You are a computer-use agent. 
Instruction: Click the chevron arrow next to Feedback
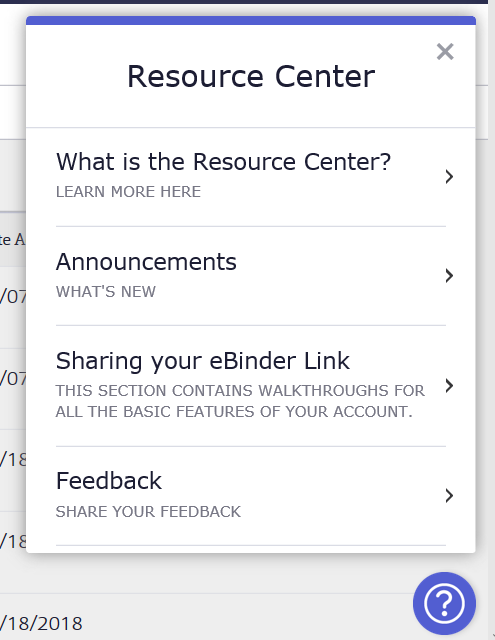tap(449, 496)
